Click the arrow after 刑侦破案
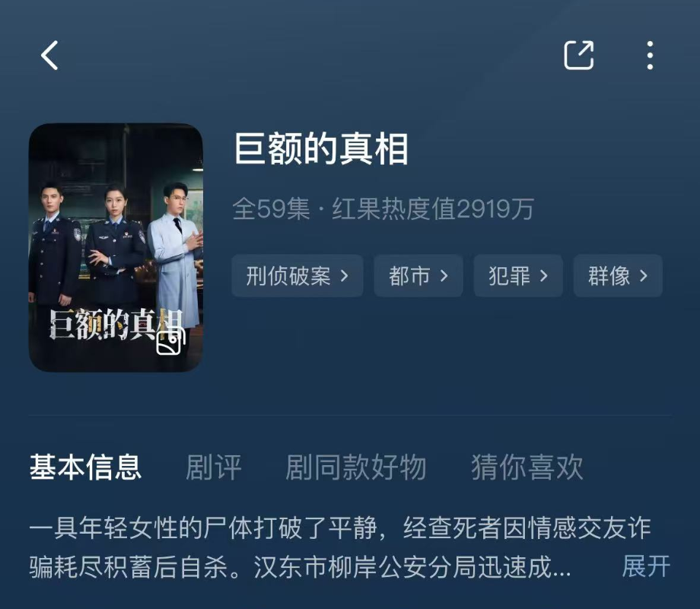The width and height of the screenshot is (700, 609). (344, 276)
